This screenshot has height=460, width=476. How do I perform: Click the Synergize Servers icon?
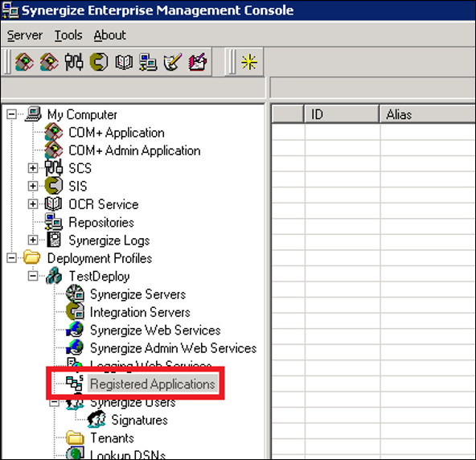pos(75,294)
